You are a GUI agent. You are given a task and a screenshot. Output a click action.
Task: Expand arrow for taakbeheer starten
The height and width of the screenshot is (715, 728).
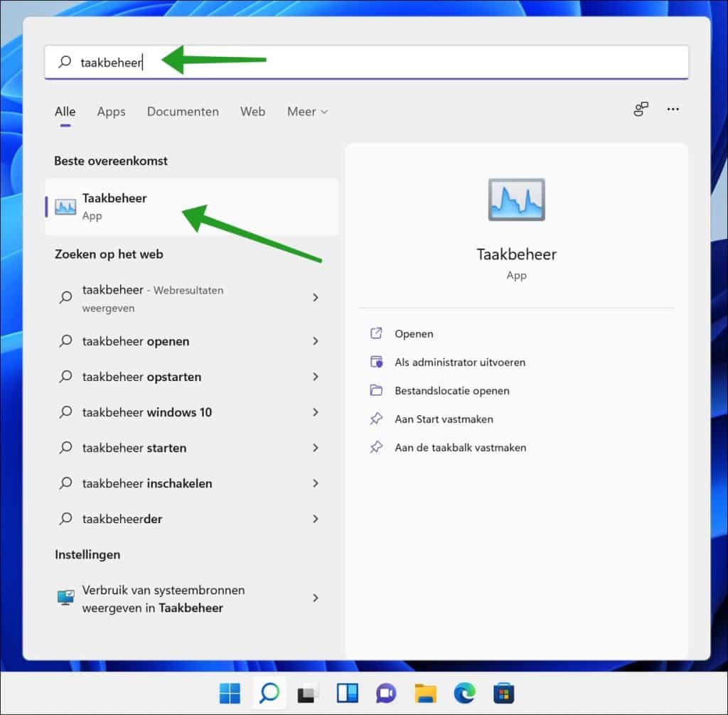click(316, 448)
